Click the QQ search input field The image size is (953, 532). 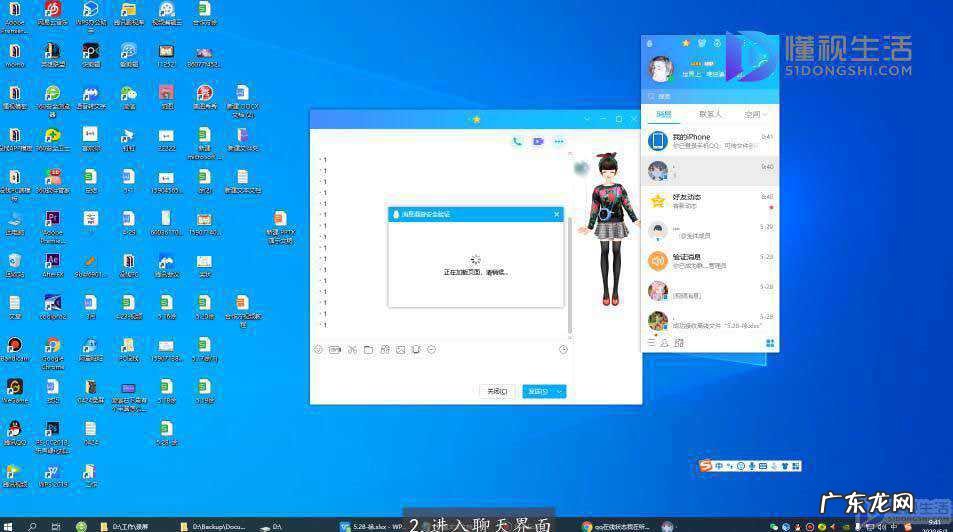pyautogui.click(x=710, y=96)
